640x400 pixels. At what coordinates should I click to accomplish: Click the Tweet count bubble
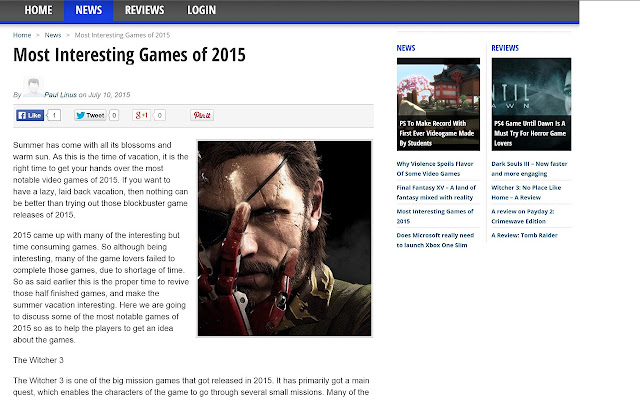point(114,115)
